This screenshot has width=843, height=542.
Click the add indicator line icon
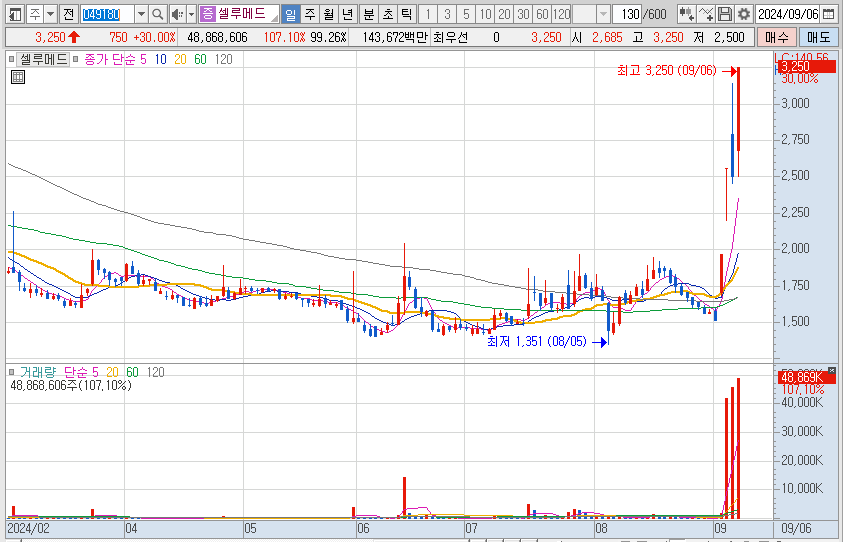pyautogui.click(x=706, y=14)
